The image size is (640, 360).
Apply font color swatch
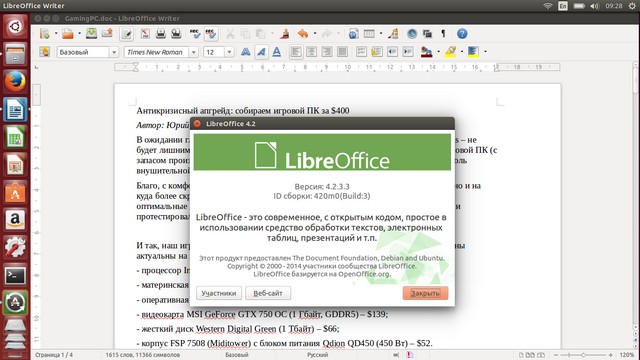[427, 52]
